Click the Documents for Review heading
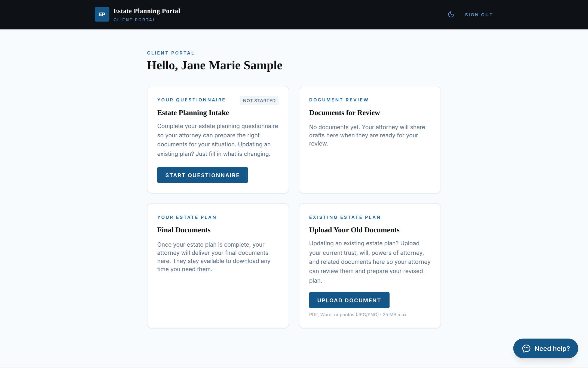Image resolution: width=588 pixels, height=368 pixels. (344, 113)
